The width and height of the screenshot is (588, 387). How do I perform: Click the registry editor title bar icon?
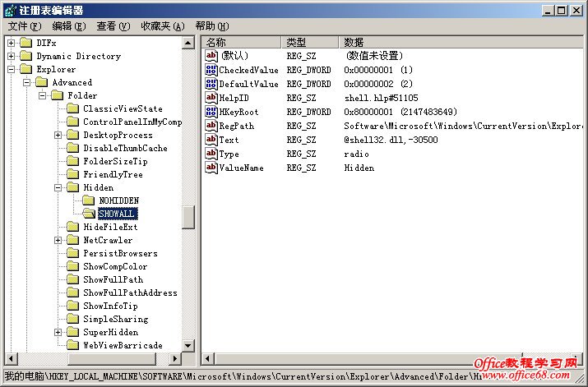[11, 10]
